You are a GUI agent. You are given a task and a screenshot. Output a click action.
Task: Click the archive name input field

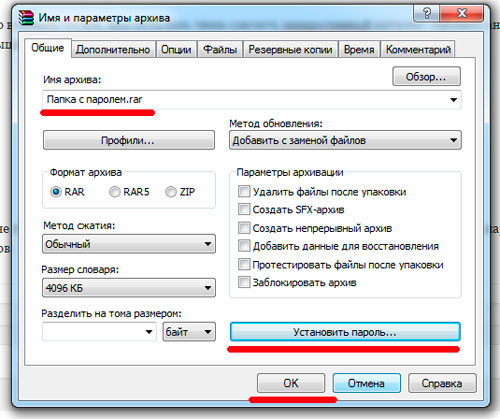[252, 99]
